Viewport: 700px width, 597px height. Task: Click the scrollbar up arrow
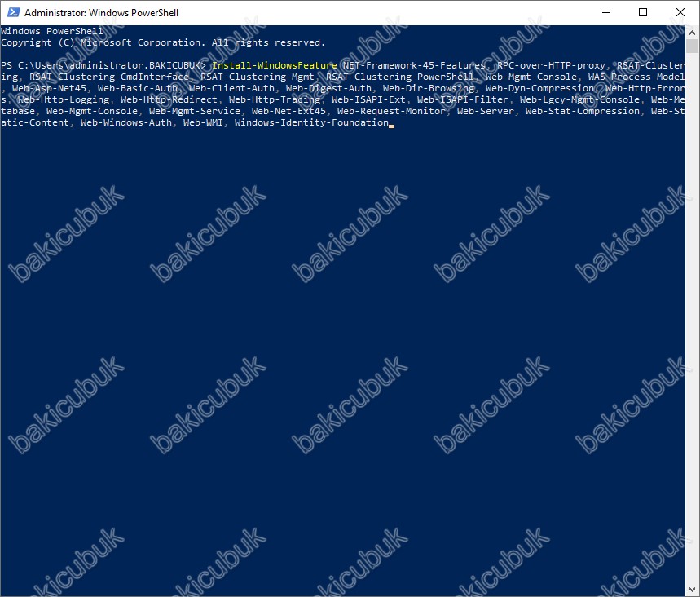[x=692, y=32]
